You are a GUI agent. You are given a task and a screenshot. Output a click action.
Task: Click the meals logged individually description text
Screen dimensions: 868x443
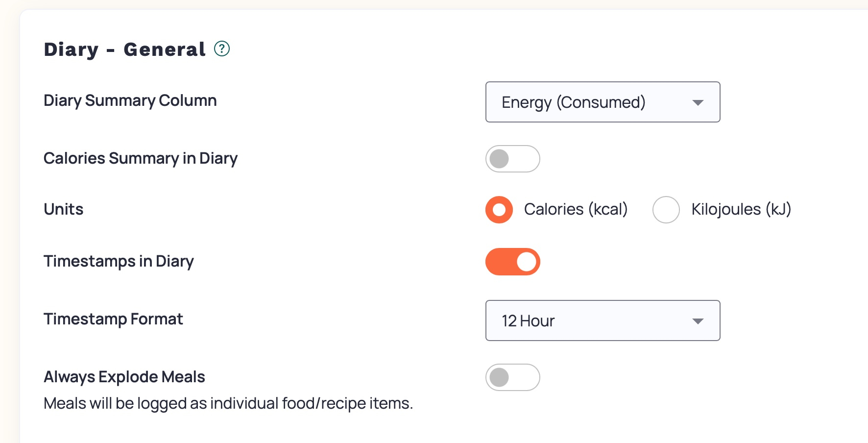(228, 403)
